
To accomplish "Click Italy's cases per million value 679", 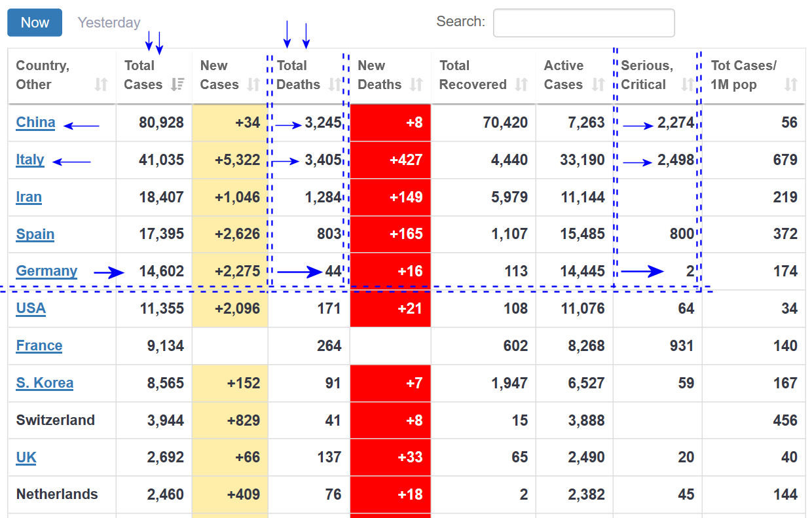I will coord(785,160).
